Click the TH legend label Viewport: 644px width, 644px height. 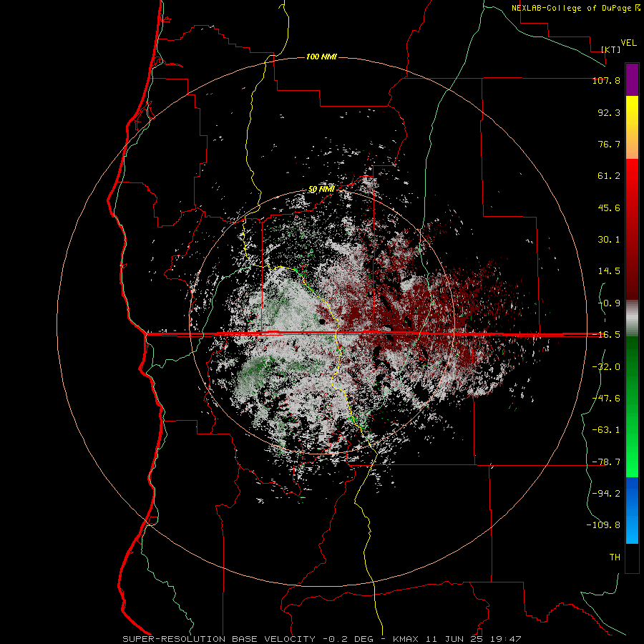tap(615, 557)
